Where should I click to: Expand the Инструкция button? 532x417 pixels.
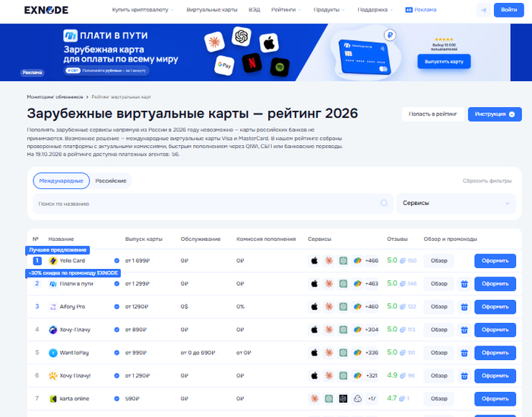(495, 114)
